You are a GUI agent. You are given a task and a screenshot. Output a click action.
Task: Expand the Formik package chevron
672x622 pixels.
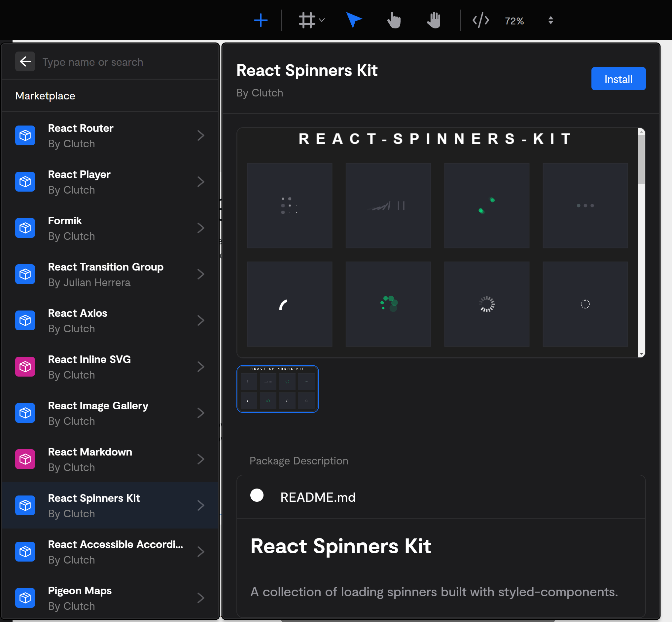200,228
